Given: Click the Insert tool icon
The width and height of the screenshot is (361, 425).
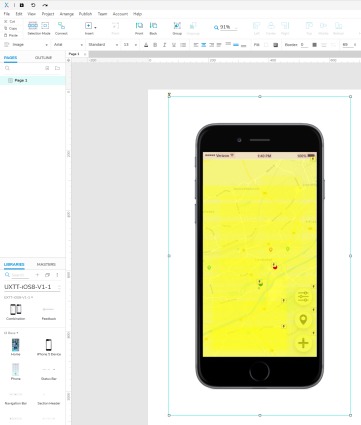Looking at the screenshot, I should (x=88, y=26).
